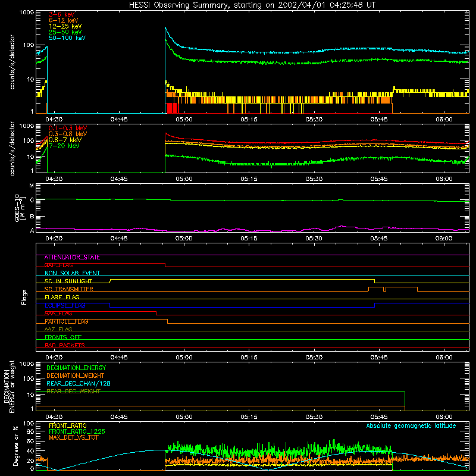This screenshot has height=476, width=476.
Task: Click the orange 0.3-0.8 MeV legend label
Action: tap(68, 134)
